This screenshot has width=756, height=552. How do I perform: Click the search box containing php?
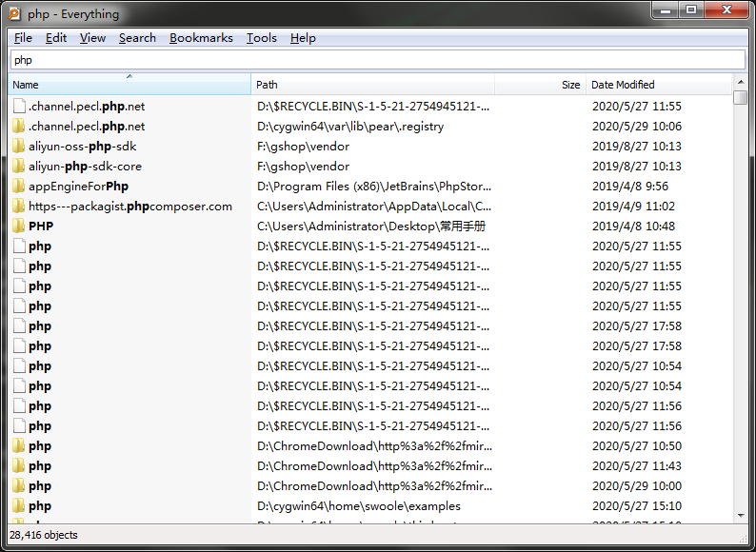coord(377,60)
